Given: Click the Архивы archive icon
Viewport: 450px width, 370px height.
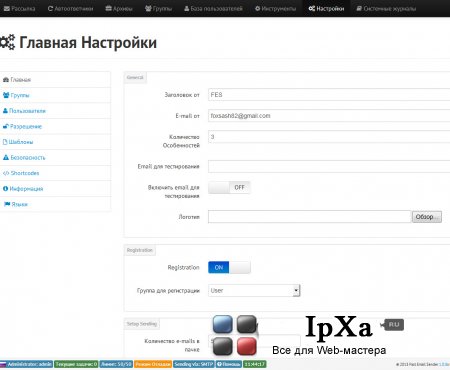Looking at the screenshot, I should (108, 9).
